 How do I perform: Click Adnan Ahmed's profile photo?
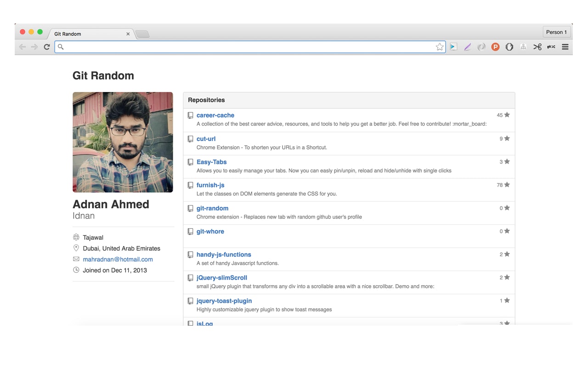123,142
